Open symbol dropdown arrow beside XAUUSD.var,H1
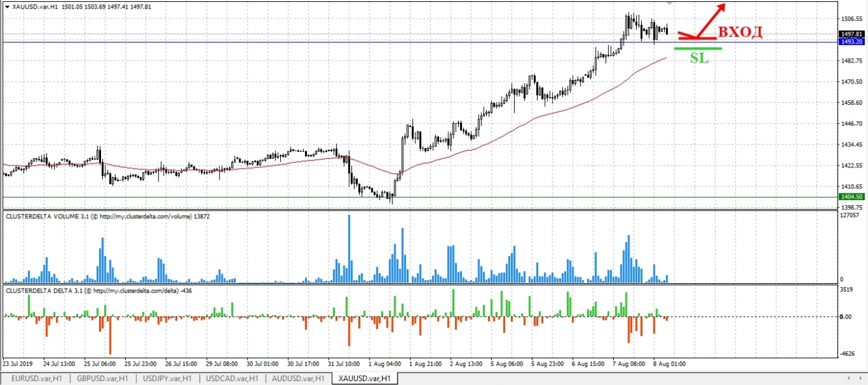 (8, 6)
